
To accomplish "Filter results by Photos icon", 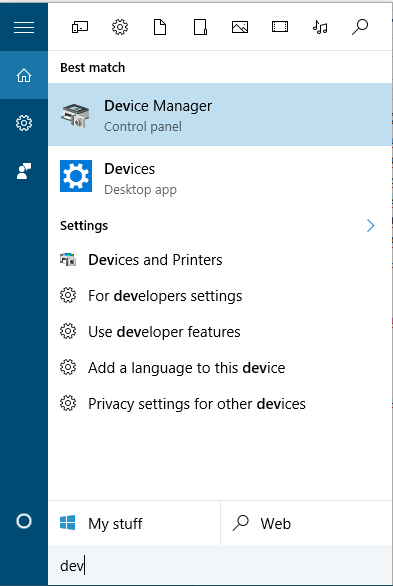I will (240, 27).
